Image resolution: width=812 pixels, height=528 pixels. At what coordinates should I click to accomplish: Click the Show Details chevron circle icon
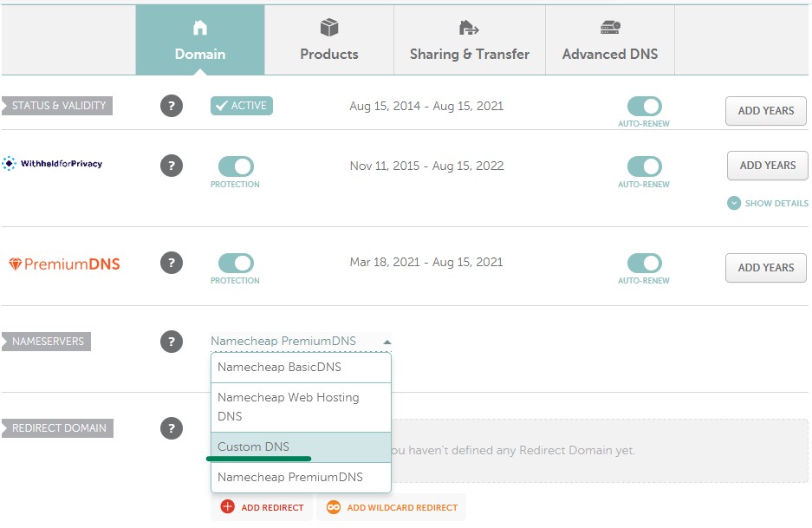point(734,203)
